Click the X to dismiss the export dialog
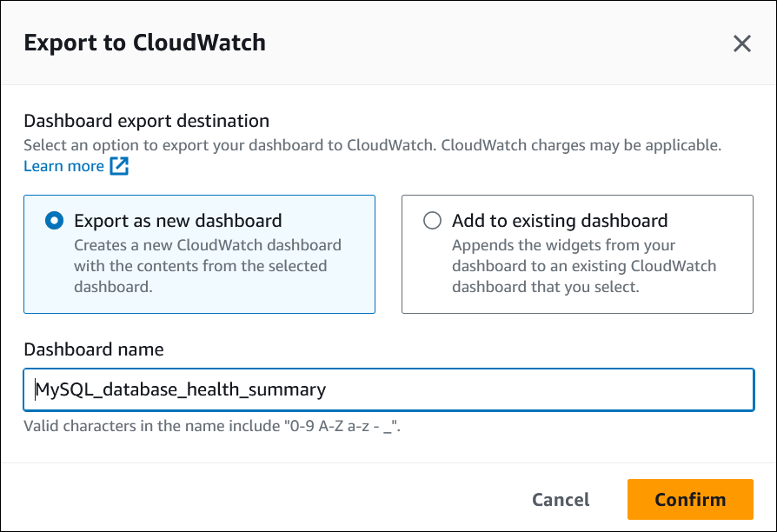 (743, 43)
